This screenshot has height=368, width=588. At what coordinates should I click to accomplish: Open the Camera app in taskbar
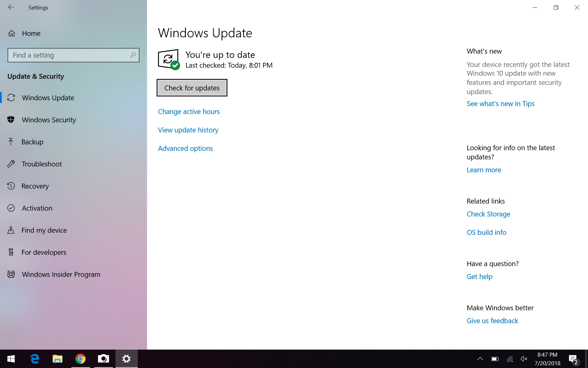click(104, 359)
